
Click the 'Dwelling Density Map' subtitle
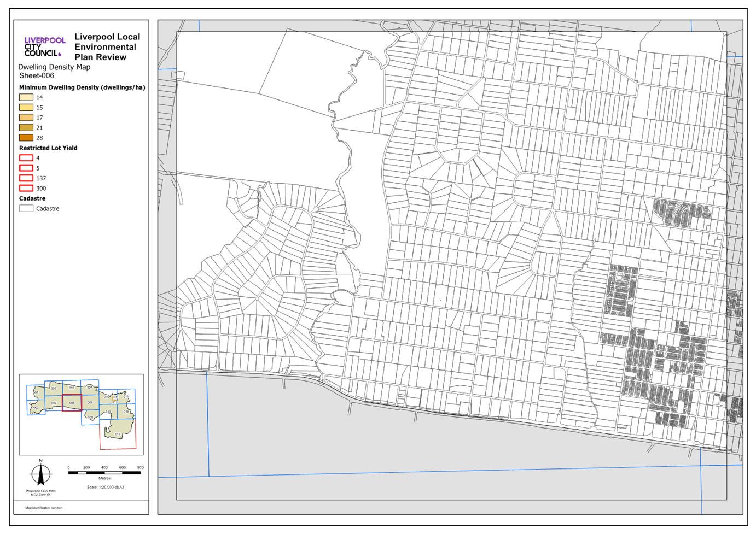coord(54,67)
